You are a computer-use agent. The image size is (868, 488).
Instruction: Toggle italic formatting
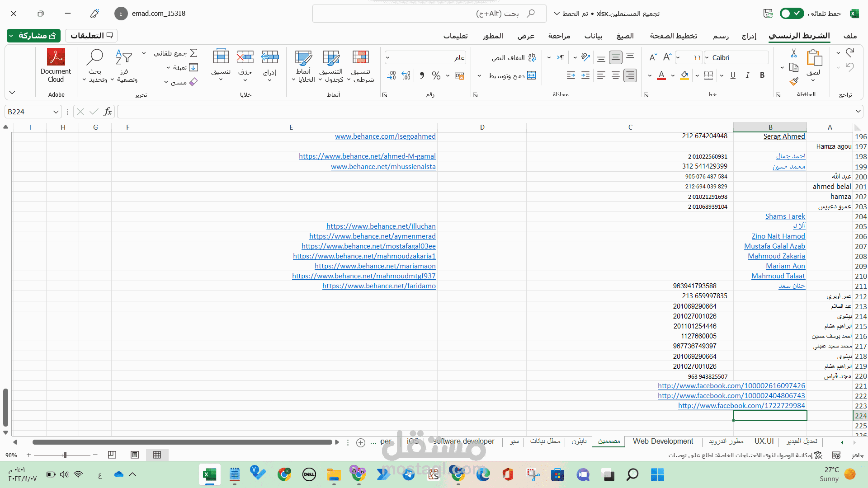click(x=747, y=75)
